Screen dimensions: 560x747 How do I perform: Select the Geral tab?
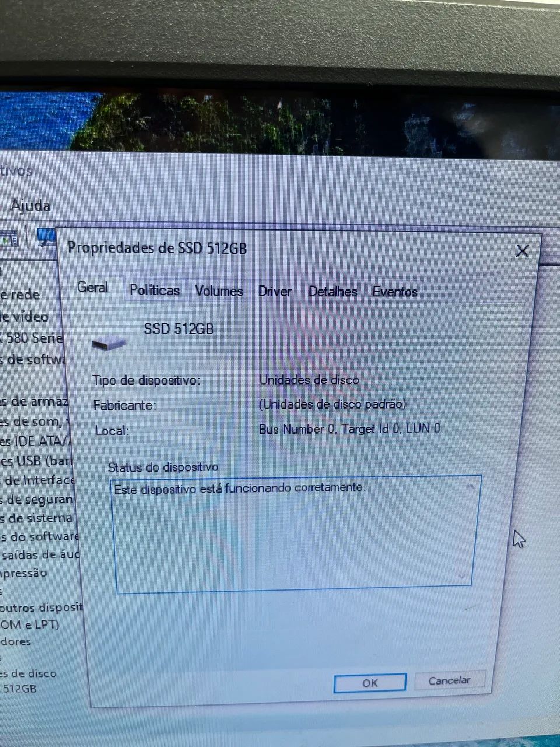pos(93,288)
